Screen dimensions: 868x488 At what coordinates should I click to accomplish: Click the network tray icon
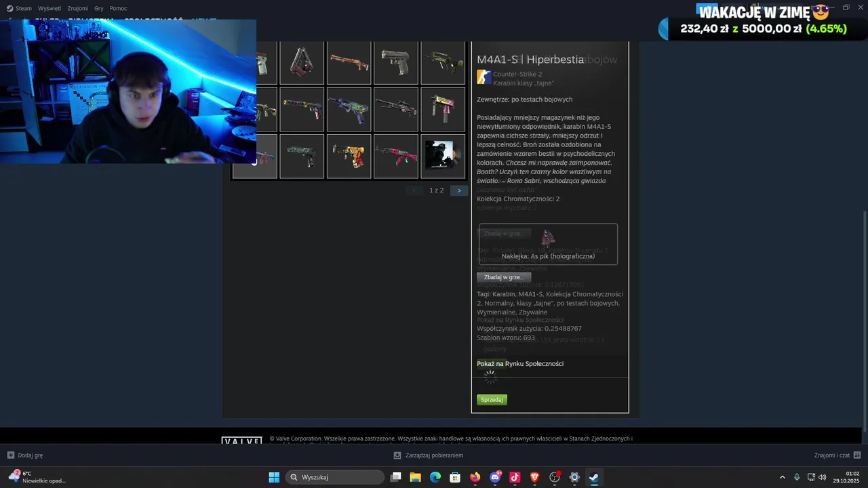pyautogui.click(x=811, y=477)
